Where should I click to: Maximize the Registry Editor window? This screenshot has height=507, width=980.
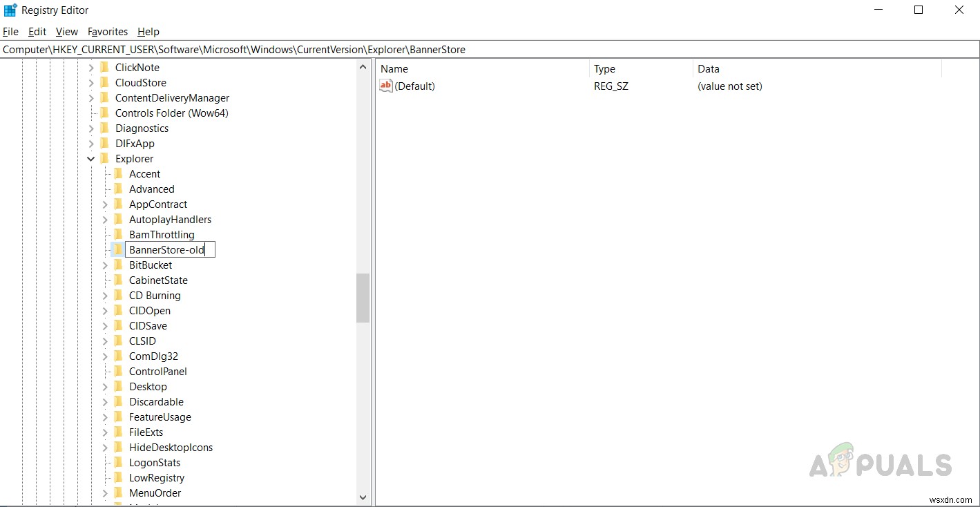pos(918,10)
